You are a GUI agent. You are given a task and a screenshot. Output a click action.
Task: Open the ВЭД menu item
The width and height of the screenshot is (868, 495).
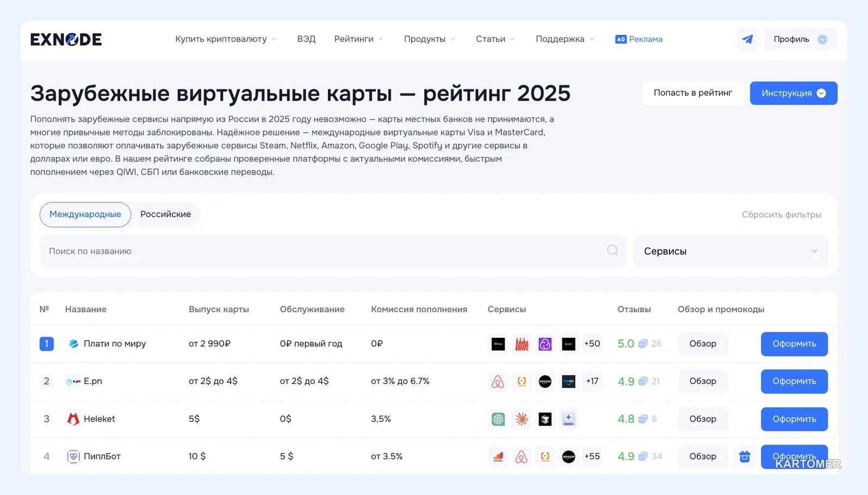pos(306,39)
